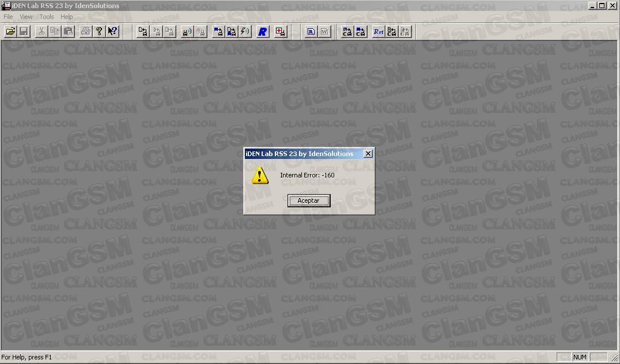The width and height of the screenshot is (620, 364).
Task: Click the Open folder toolbar icon
Action: (x=11, y=32)
